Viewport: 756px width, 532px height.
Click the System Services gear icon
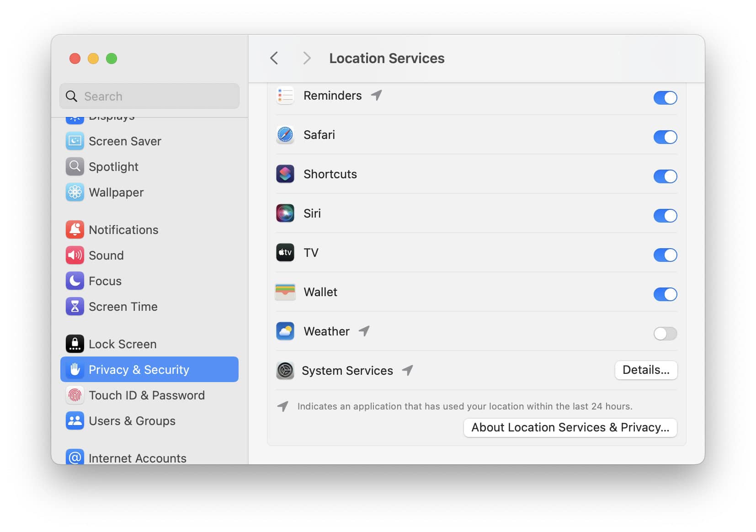tap(285, 371)
